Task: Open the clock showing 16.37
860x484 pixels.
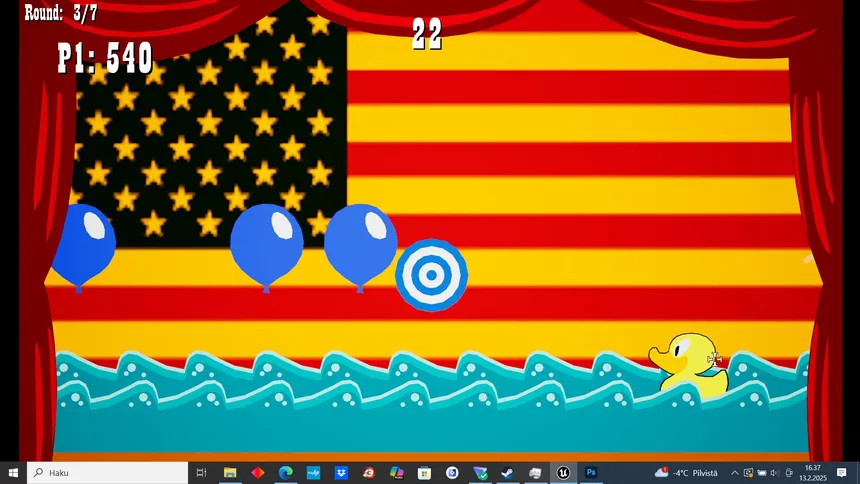Action: (813, 472)
